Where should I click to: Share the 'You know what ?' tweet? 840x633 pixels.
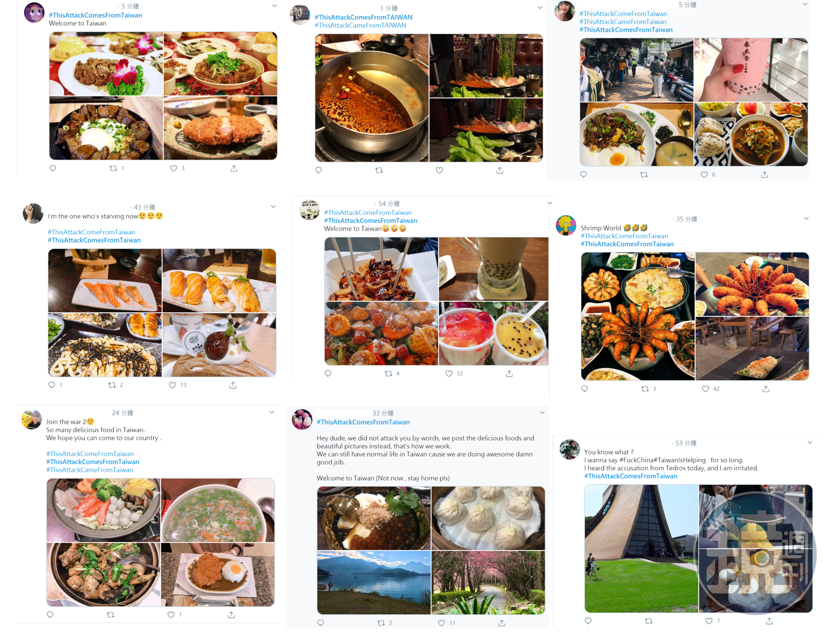[x=769, y=621]
